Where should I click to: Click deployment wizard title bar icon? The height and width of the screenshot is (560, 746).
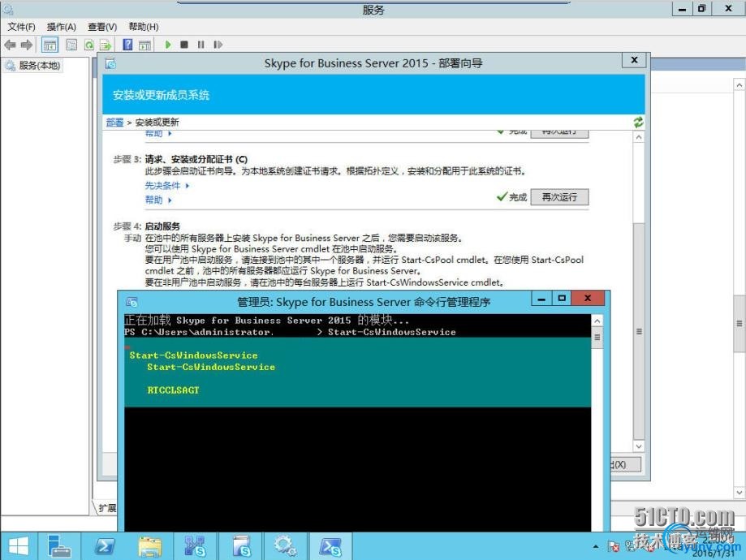click(110, 63)
